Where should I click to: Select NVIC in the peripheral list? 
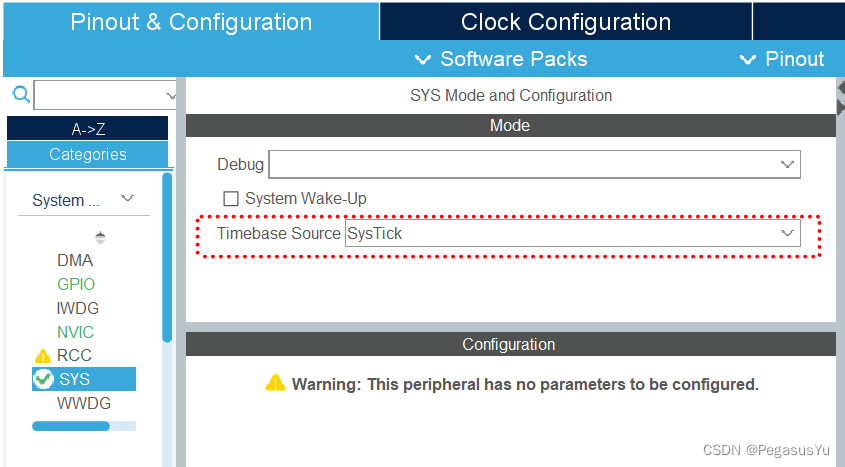[x=75, y=332]
